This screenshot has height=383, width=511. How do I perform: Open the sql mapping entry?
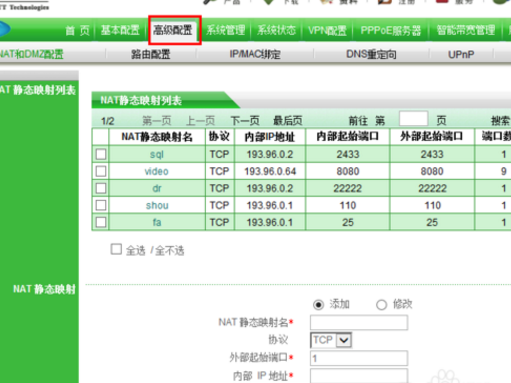157,154
